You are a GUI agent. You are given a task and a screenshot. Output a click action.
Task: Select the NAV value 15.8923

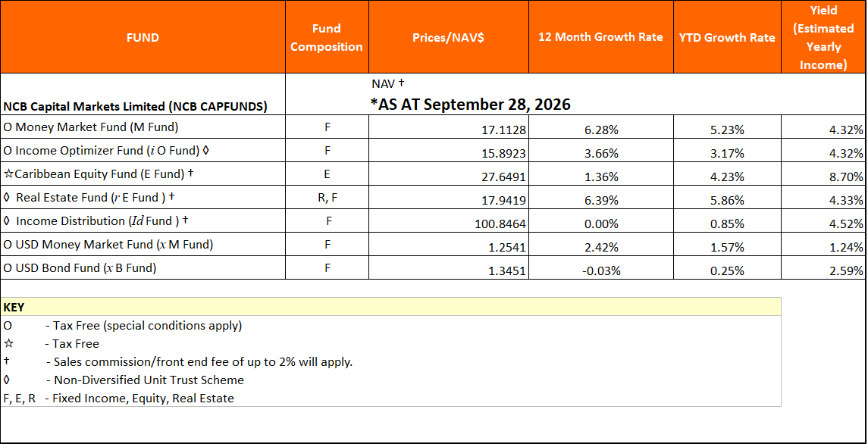click(504, 153)
